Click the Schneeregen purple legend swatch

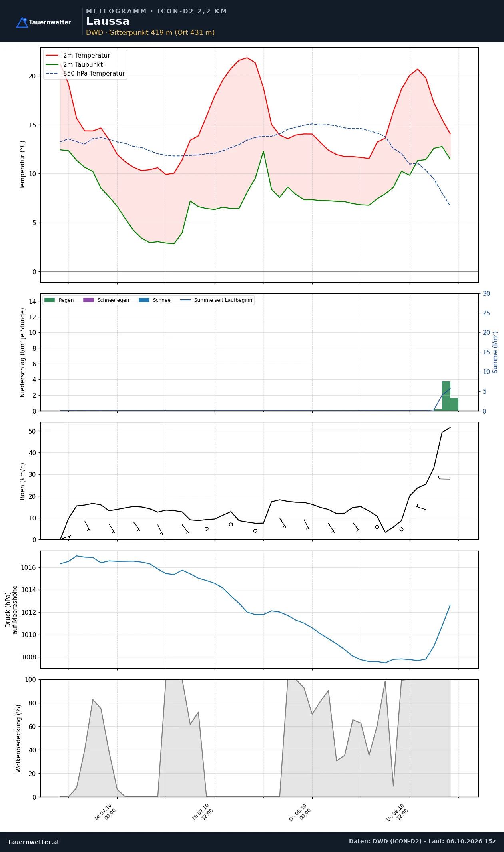click(88, 300)
